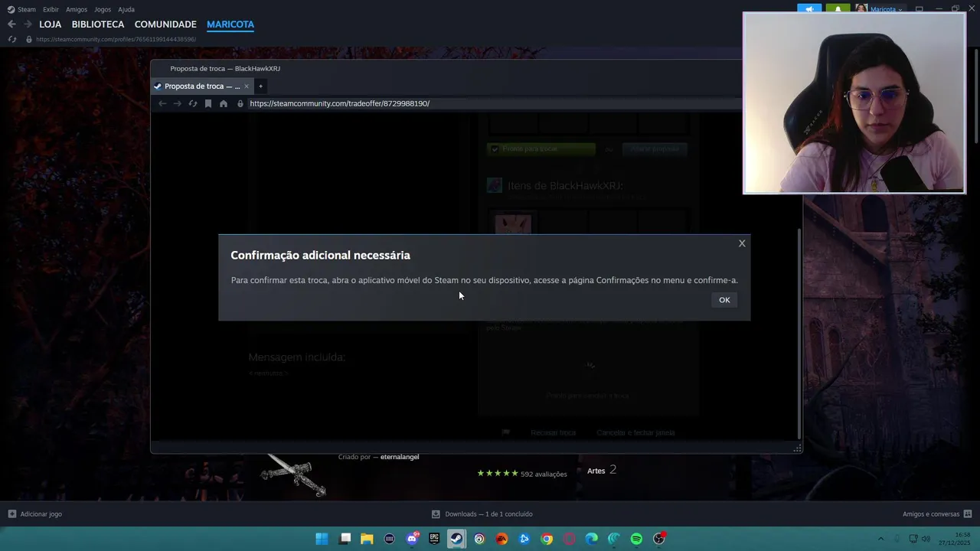Click the Maricota avatar in top bar
The height and width of the screenshot is (551, 980).
point(861,9)
